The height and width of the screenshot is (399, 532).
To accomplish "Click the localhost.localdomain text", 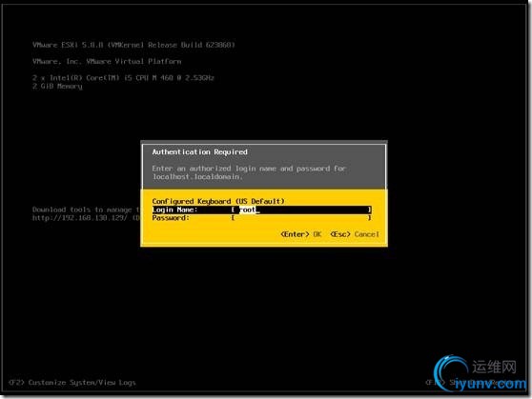I will point(197,176).
